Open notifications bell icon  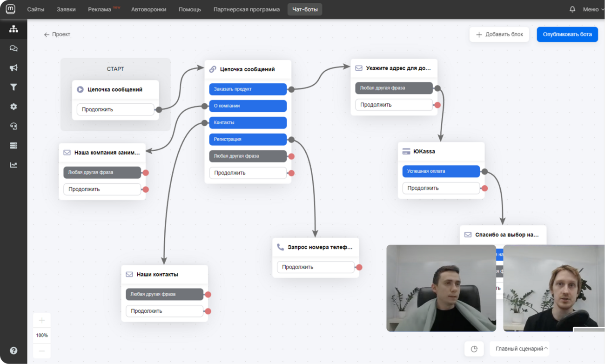[x=572, y=9]
